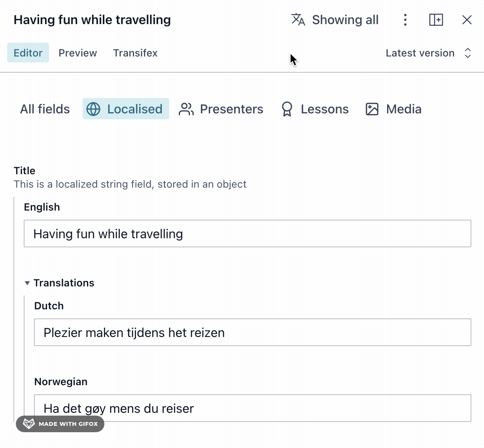Open the three-dot overflow menu
The image size is (484, 448).
(x=405, y=19)
